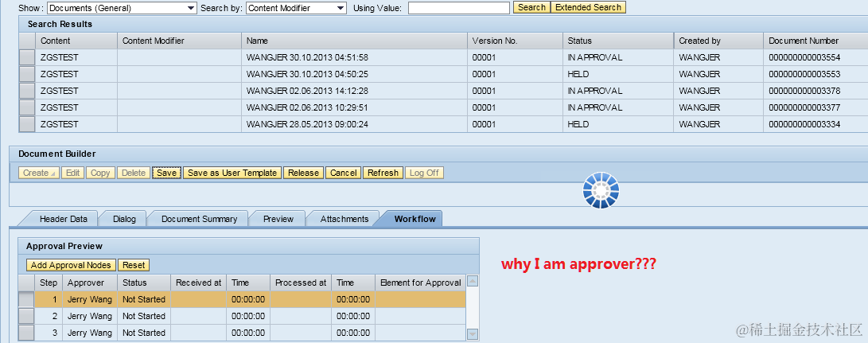Image resolution: width=868 pixels, height=343 pixels.
Task: Click the Status column header in search results
Action: (x=618, y=41)
